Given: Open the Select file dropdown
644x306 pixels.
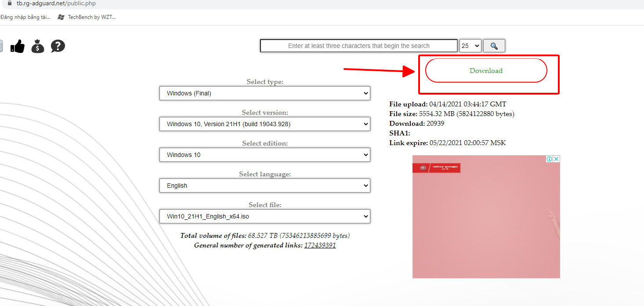Looking at the screenshot, I should (265, 216).
